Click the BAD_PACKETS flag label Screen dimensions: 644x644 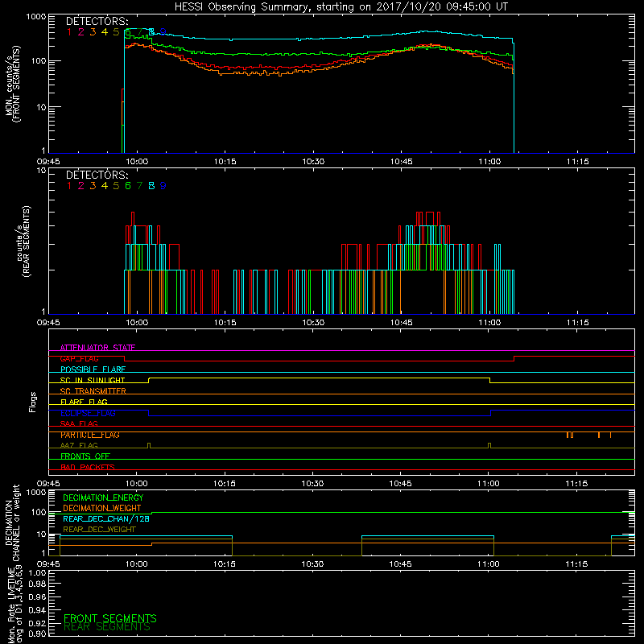tap(88, 467)
